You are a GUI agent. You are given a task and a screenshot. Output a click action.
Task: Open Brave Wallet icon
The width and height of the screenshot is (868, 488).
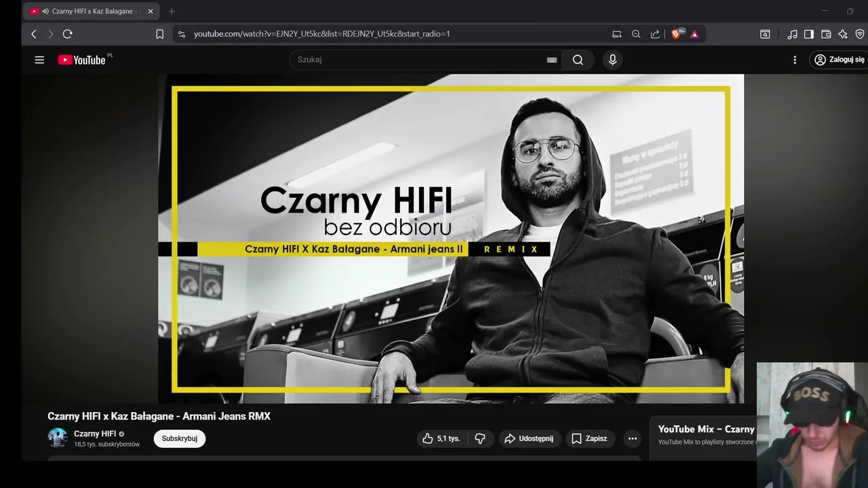pyautogui.click(x=826, y=34)
